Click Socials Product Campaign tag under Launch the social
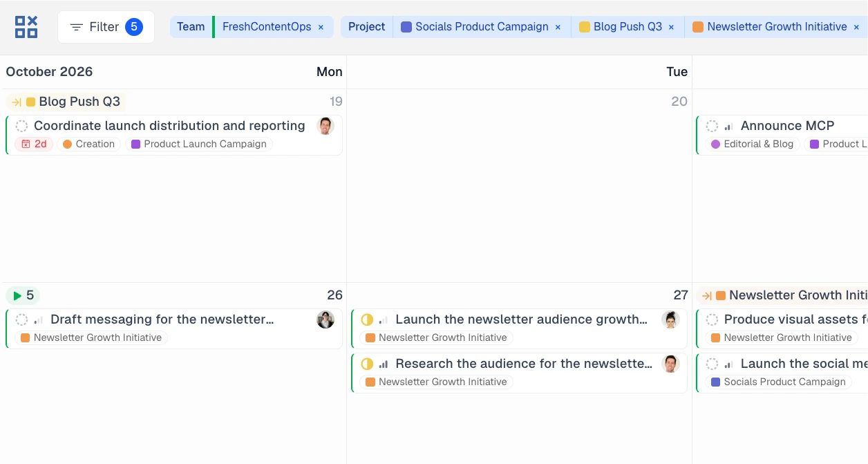 (x=778, y=382)
